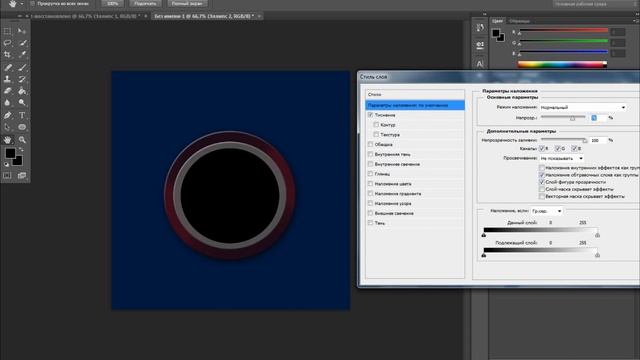Open the Наложение, если dropdown
640x360 pixels.
coord(547,211)
